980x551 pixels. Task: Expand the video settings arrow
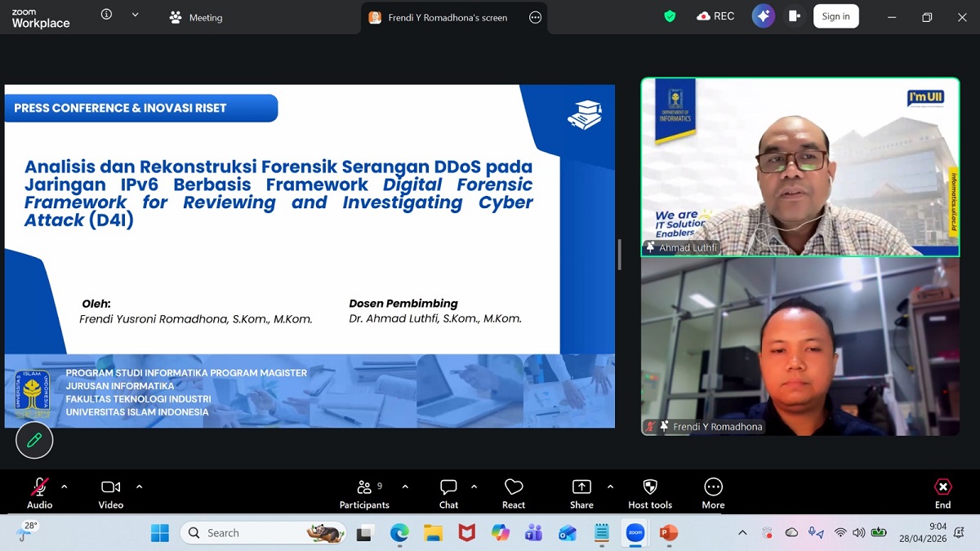click(x=139, y=487)
